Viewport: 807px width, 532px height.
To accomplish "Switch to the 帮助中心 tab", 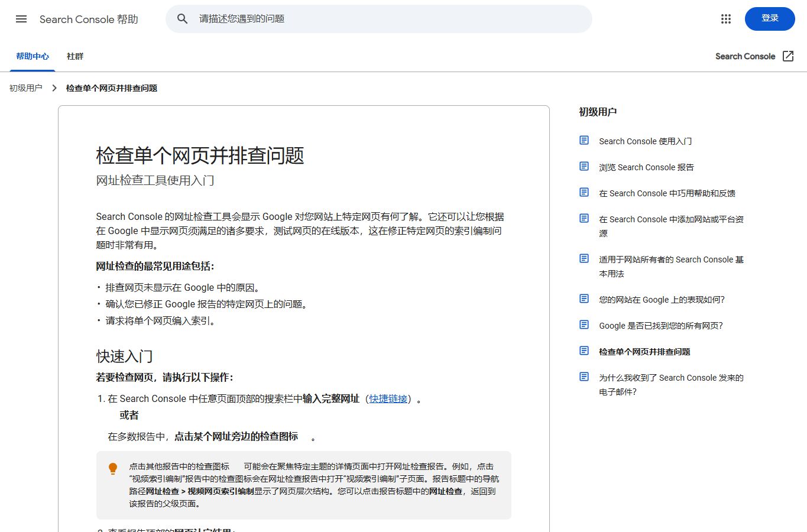I will pos(33,57).
